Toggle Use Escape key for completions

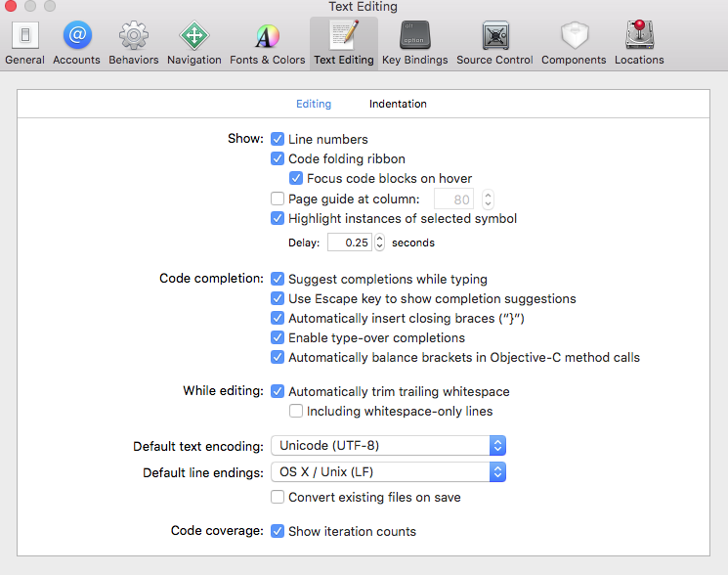pos(278,298)
